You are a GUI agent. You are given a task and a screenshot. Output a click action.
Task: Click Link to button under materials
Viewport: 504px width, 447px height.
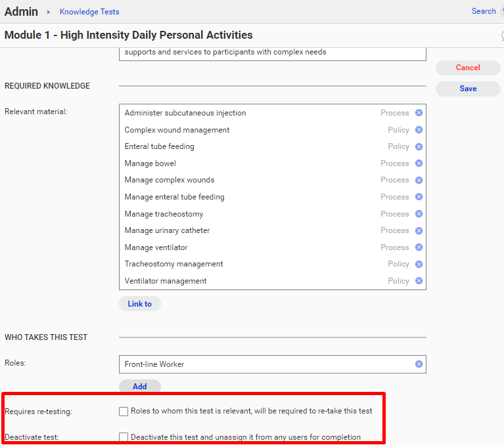click(x=139, y=304)
